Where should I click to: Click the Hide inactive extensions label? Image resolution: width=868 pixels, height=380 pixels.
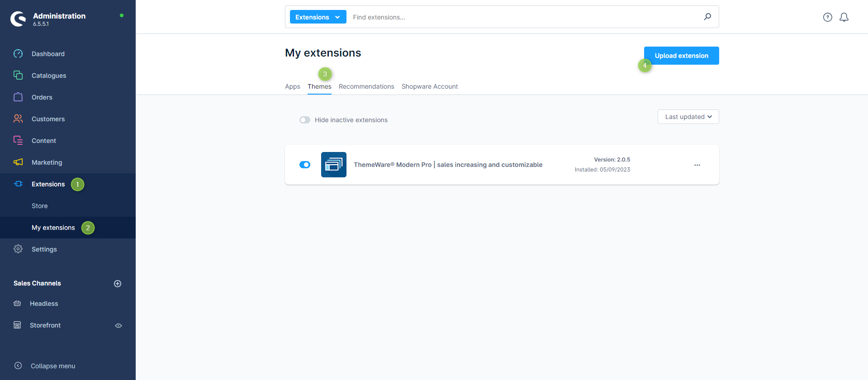[351, 120]
